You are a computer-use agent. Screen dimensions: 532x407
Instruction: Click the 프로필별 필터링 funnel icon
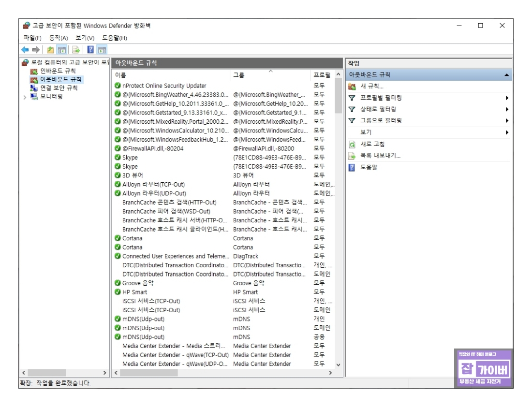coord(352,98)
